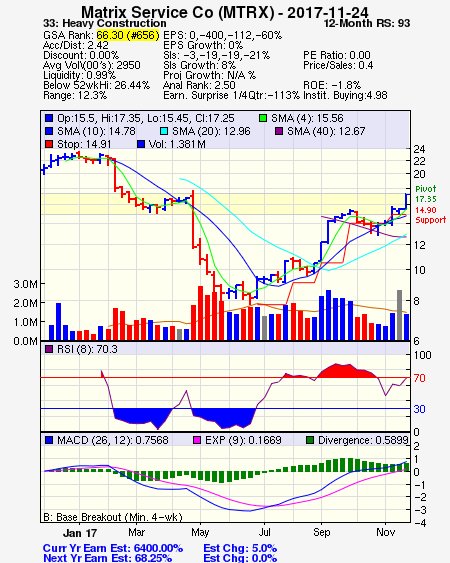The image size is (450, 563).
Task: Click the 'EXP (9): 0.1669' text
Action: point(243,440)
